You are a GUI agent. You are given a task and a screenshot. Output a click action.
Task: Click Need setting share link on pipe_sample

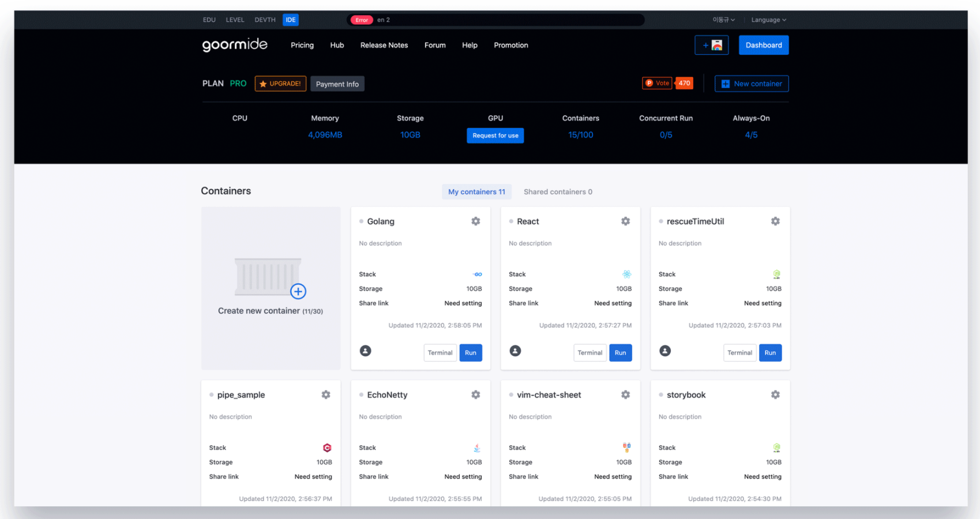coord(313,477)
